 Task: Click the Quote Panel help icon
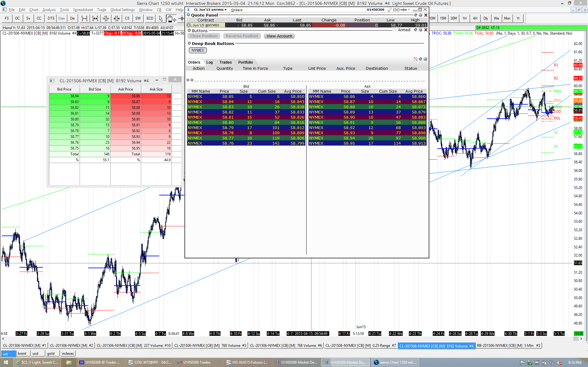pyautogui.click(x=420, y=15)
